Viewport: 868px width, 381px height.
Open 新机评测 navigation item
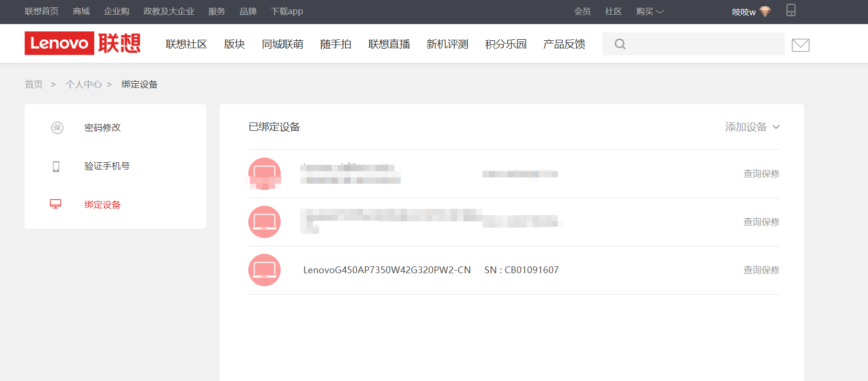pos(447,44)
